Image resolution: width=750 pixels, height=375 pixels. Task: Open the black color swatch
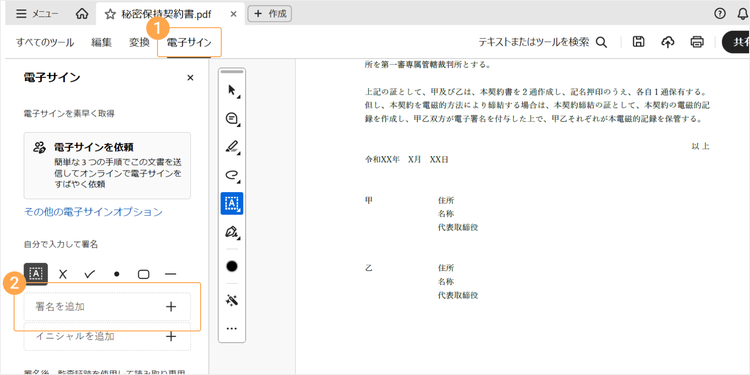point(232,266)
